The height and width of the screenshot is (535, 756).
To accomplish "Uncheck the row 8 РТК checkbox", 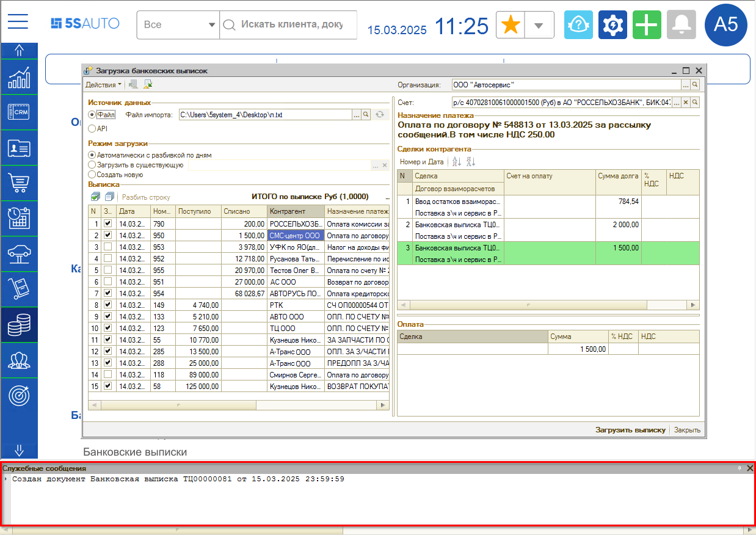I will [x=107, y=305].
